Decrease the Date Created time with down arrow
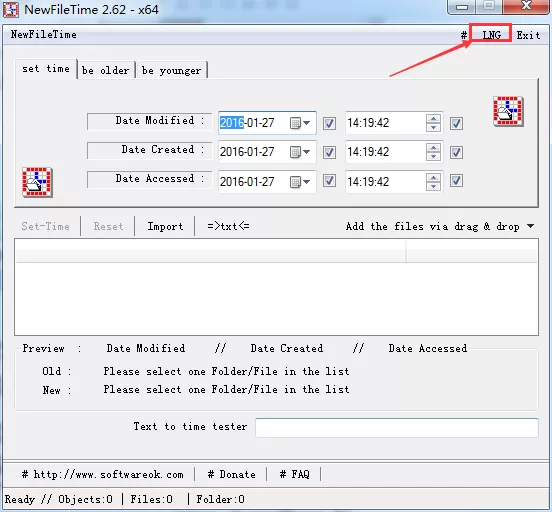 [433, 157]
